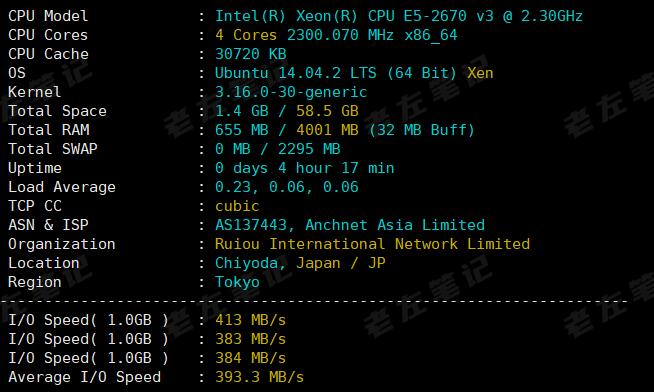This screenshot has width=654, height=392.
Task: Click the yellow 'Xen' virtualization label
Action: pos(480,73)
